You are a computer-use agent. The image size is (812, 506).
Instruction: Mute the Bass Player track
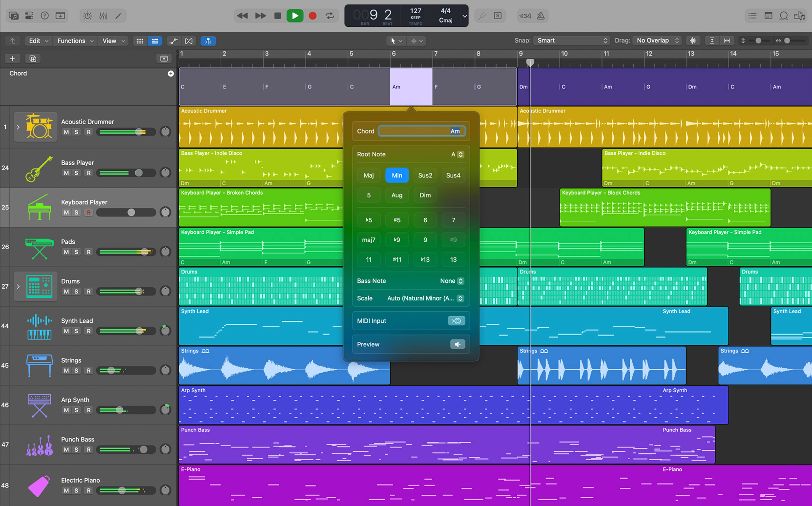pyautogui.click(x=66, y=173)
